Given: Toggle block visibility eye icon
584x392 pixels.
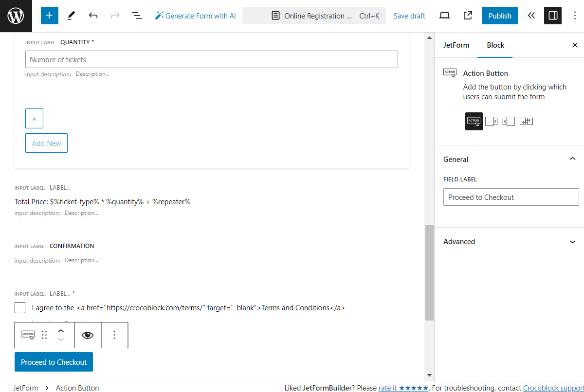Looking at the screenshot, I should click(88, 335).
